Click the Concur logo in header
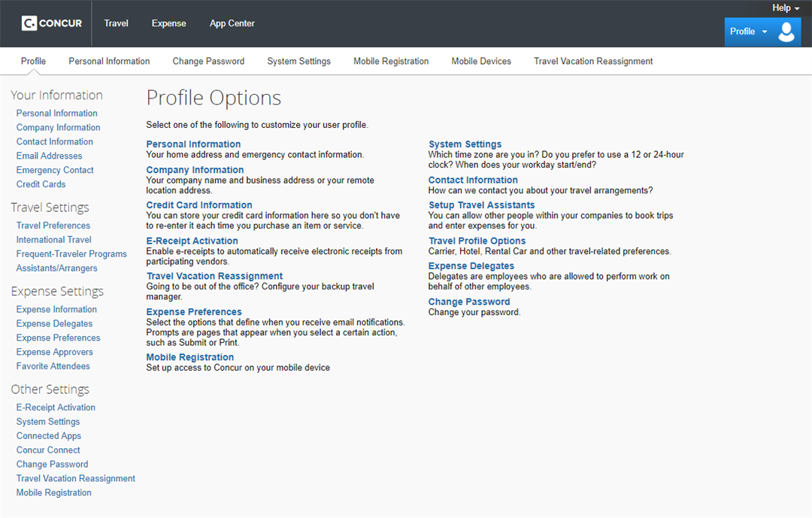The width and height of the screenshot is (812, 518). (x=52, y=23)
